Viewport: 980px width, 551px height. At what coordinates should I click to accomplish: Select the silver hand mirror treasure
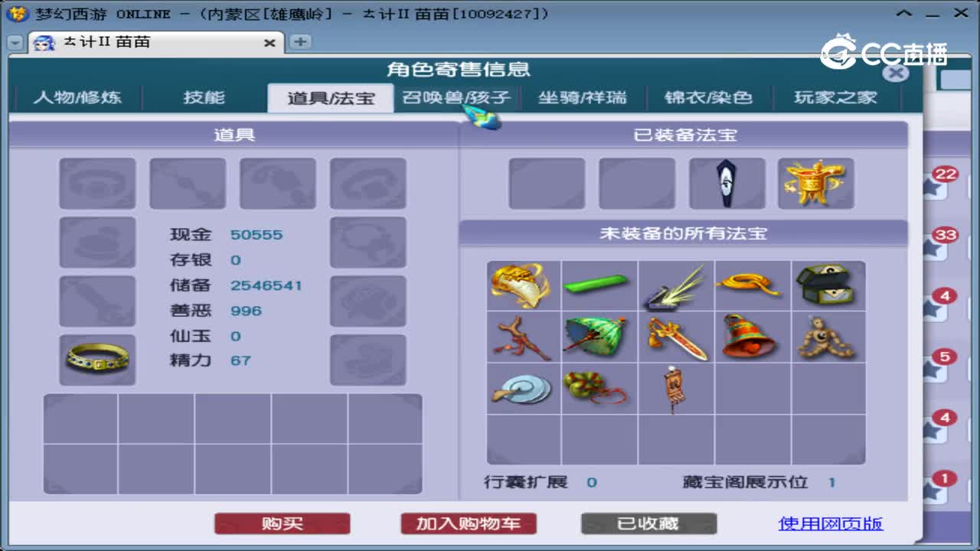523,388
